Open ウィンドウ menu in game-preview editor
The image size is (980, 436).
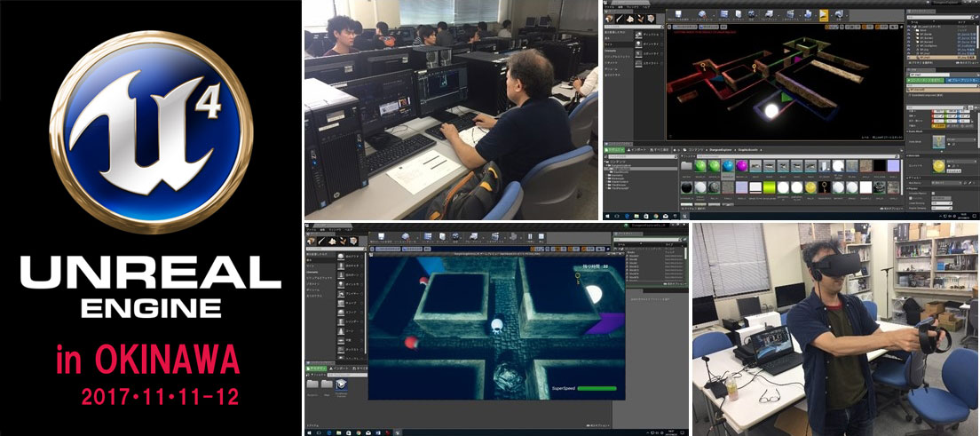coord(336,230)
